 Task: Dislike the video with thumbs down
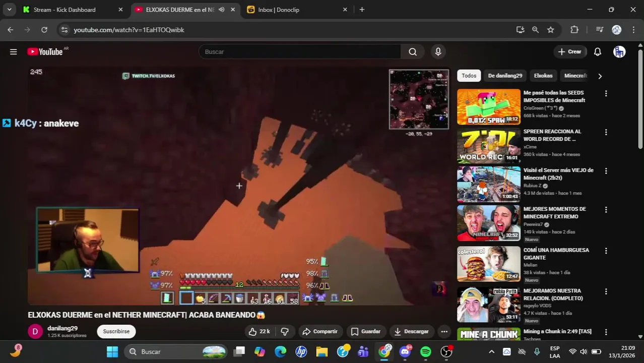click(285, 331)
